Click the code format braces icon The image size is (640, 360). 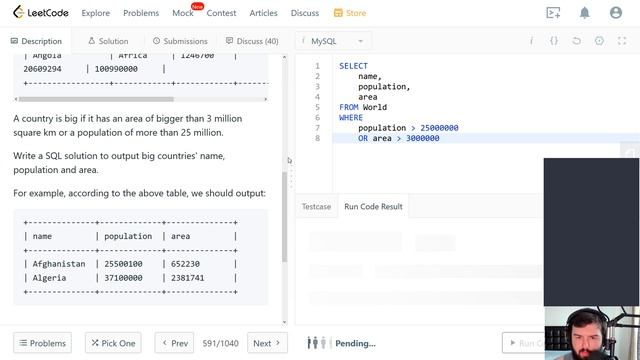553,41
